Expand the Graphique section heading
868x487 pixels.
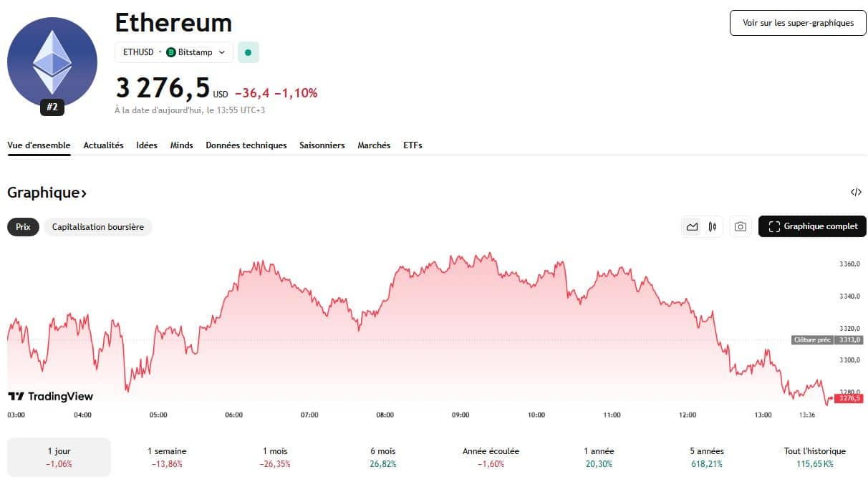point(47,193)
